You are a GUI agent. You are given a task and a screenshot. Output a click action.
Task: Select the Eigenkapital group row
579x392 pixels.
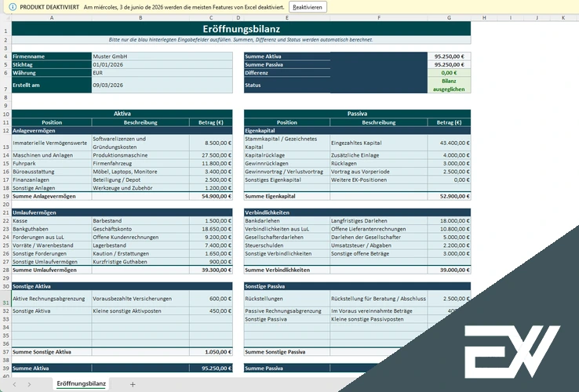coord(357,131)
